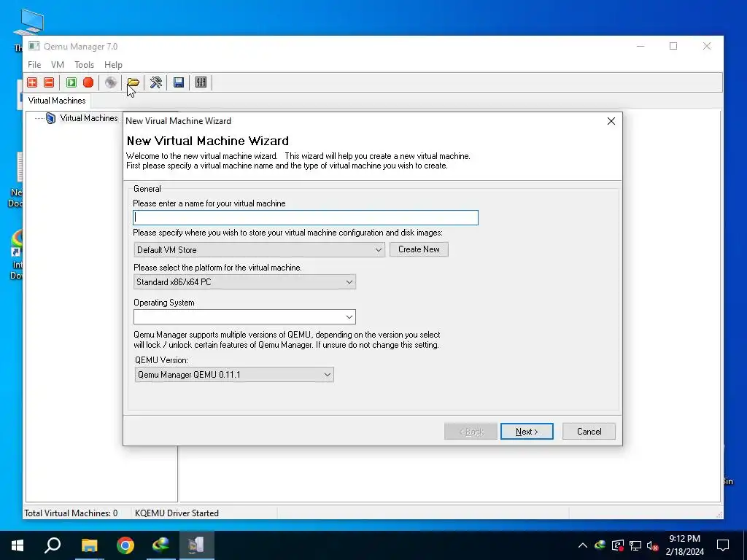The image size is (747, 560).
Task: Show hidden system tray icons chevron
Action: coord(583,545)
